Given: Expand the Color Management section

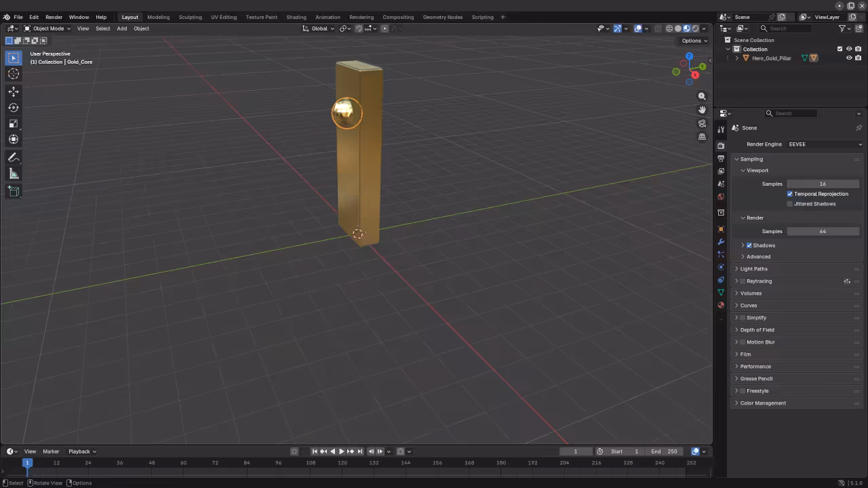Looking at the screenshot, I should (x=762, y=403).
